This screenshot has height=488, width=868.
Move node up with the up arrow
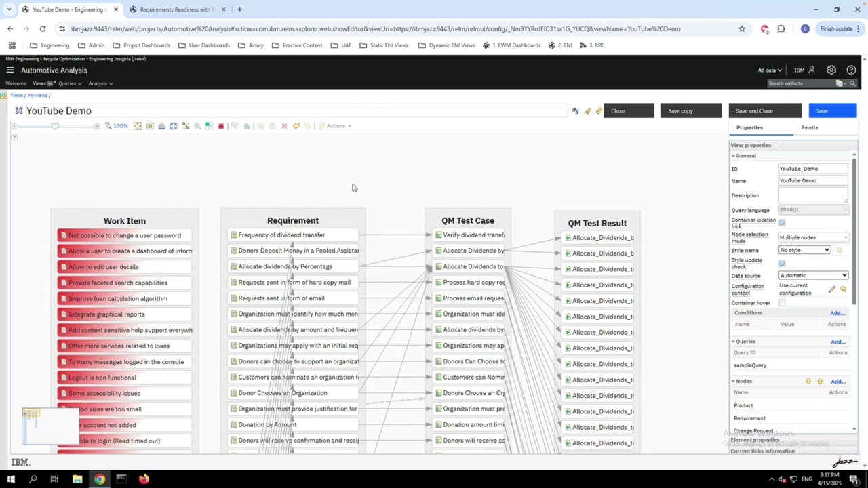click(820, 382)
